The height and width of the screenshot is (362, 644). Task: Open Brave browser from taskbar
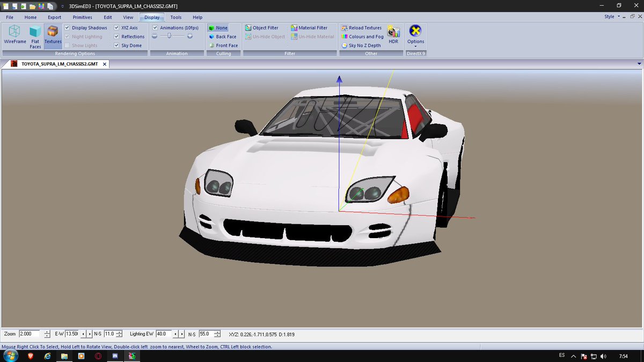tap(30, 356)
